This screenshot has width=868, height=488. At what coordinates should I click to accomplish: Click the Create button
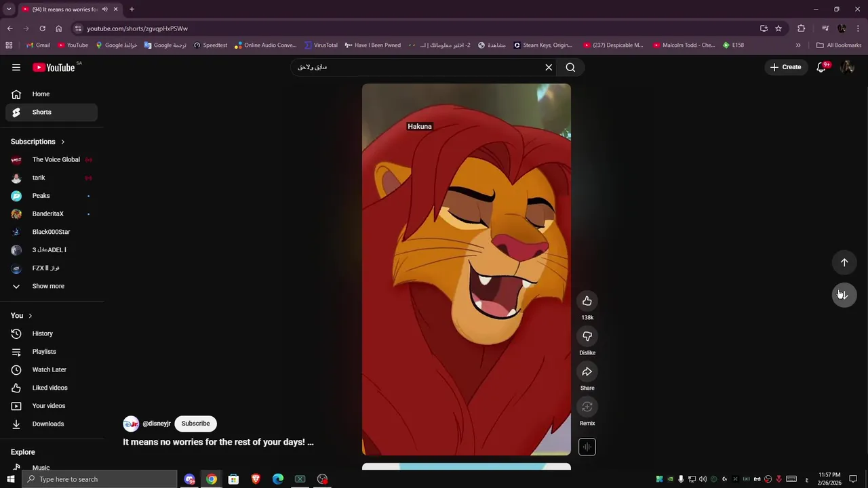[x=786, y=67]
